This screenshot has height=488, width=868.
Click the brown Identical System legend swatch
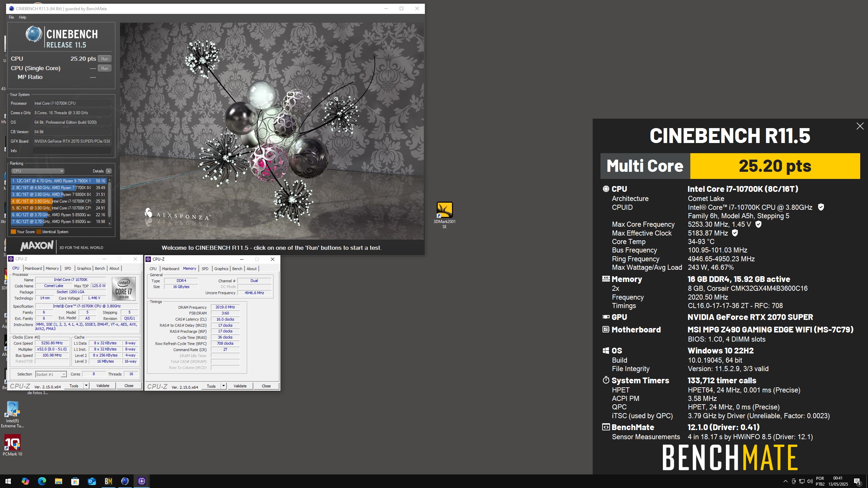(x=39, y=232)
